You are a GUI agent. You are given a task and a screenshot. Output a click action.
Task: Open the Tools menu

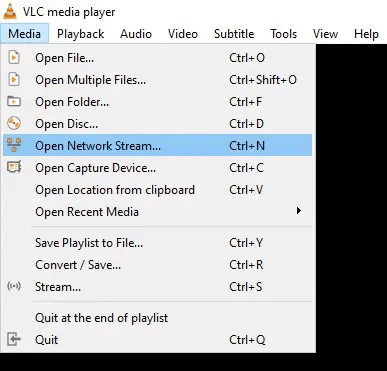(x=284, y=34)
